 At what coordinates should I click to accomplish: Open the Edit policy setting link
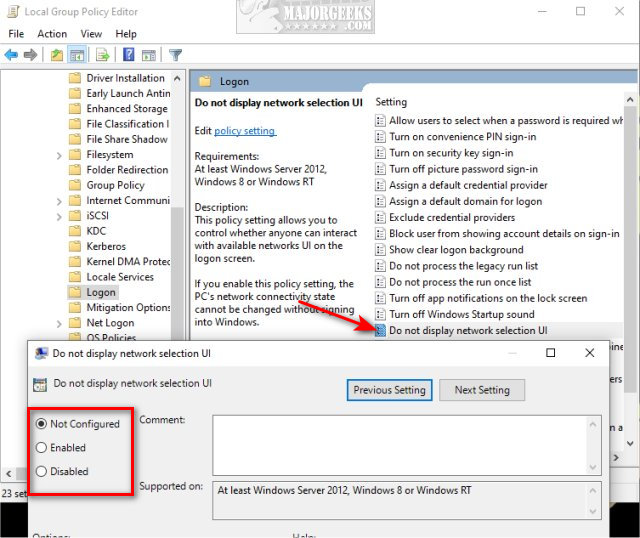[245, 131]
